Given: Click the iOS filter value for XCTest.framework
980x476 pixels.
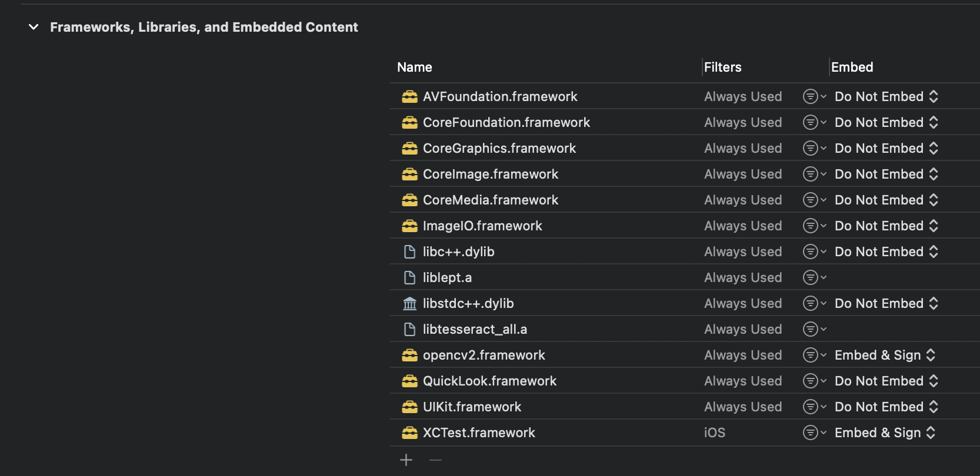Looking at the screenshot, I should pyautogui.click(x=715, y=433).
